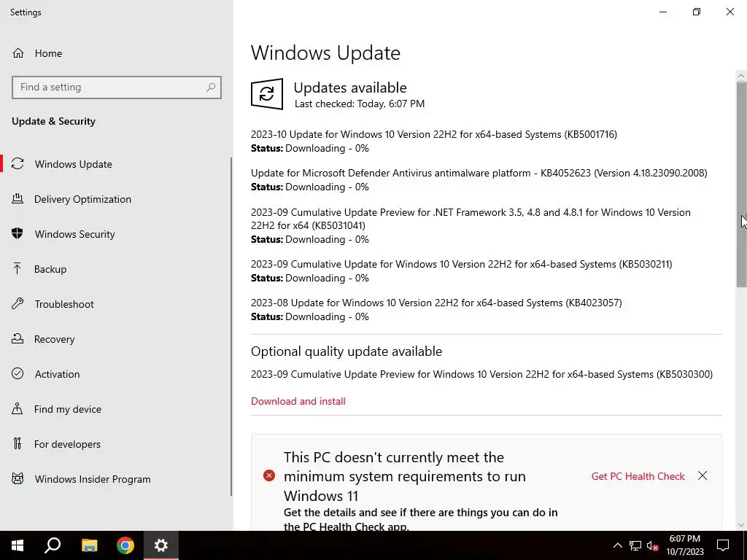Viewport: 747px width, 560px height.
Task: Click the KB5030300 optional preview update text
Action: (x=481, y=374)
